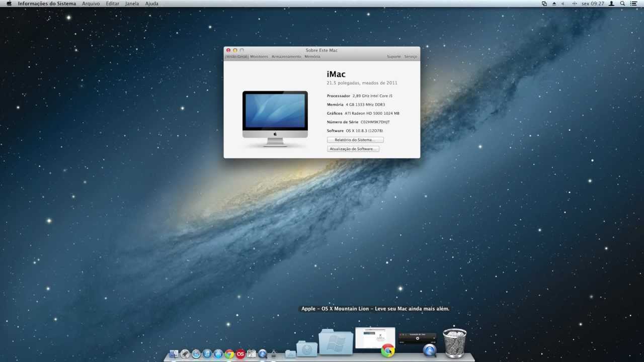Click the Atualização de Software button

353,149
